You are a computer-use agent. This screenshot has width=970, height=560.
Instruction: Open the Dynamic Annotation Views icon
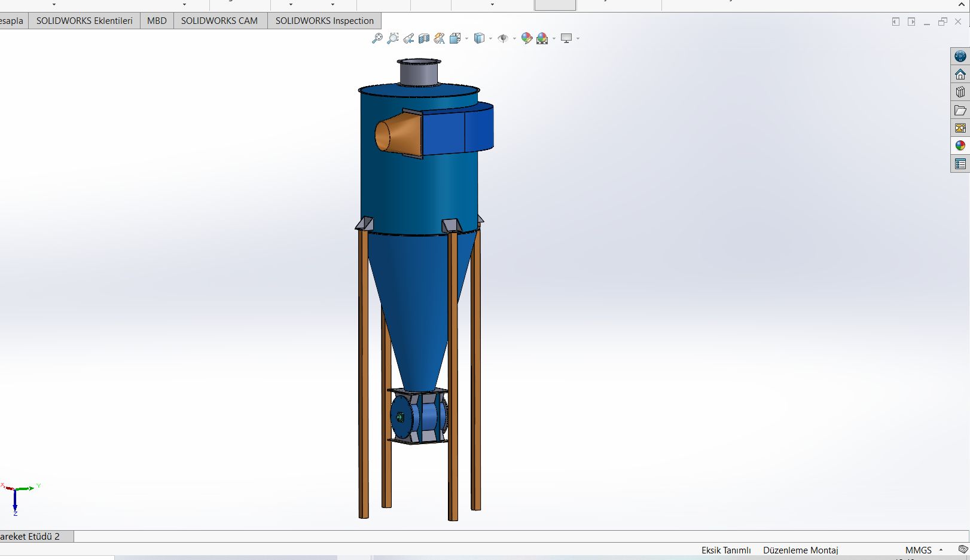click(x=440, y=38)
